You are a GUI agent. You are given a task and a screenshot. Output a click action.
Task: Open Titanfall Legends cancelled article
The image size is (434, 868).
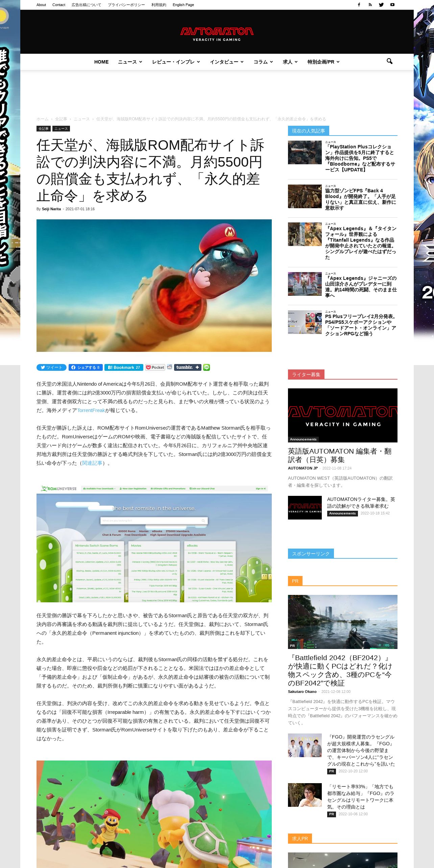(x=360, y=243)
